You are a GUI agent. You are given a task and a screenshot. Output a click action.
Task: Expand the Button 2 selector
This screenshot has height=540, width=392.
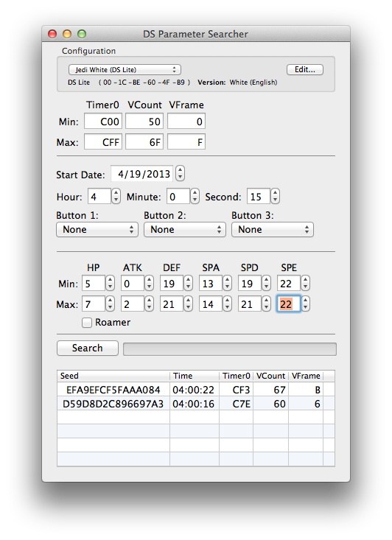(185, 230)
